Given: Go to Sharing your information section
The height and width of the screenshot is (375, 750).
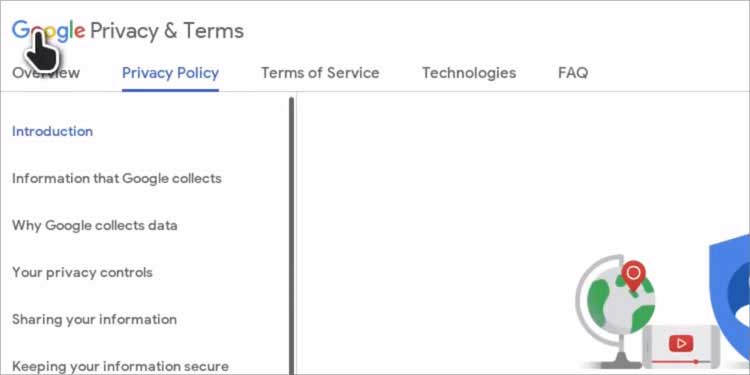Looking at the screenshot, I should click(x=94, y=319).
